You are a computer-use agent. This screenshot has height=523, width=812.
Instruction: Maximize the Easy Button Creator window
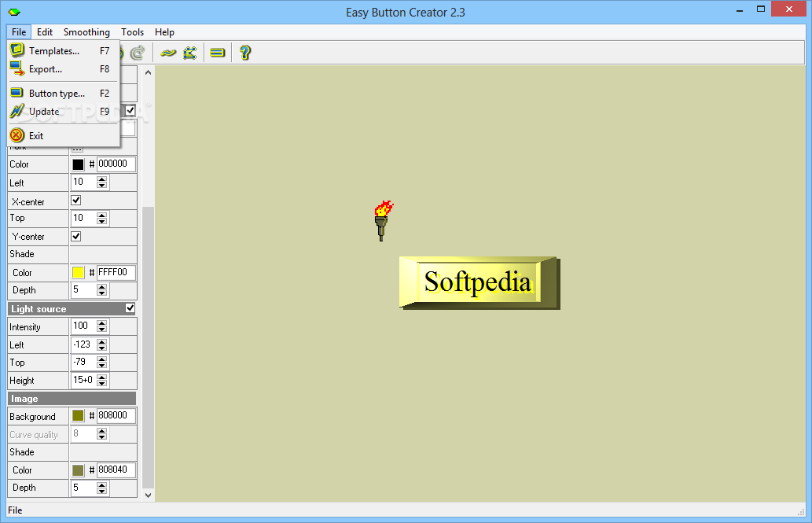point(760,9)
